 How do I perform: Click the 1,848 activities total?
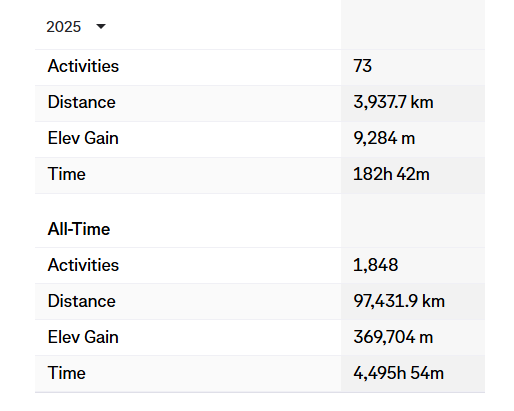[x=376, y=265]
